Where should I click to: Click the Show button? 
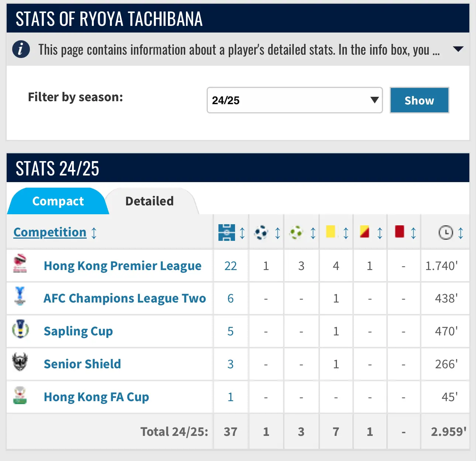pos(419,100)
